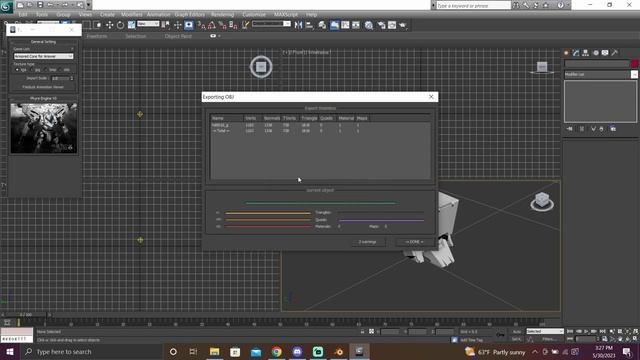Click the Percent Snap icon
The width and height of the screenshot is (640, 360).
pyautogui.click(x=222, y=25)
